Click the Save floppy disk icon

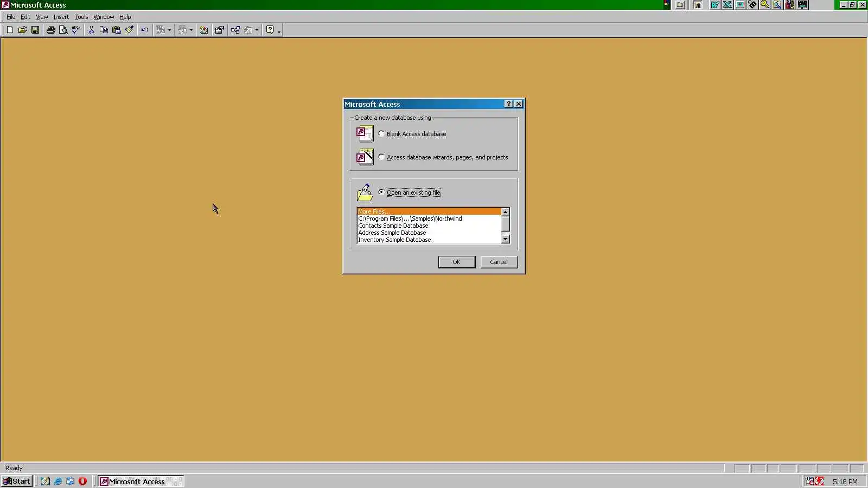(x=35, y=30)
